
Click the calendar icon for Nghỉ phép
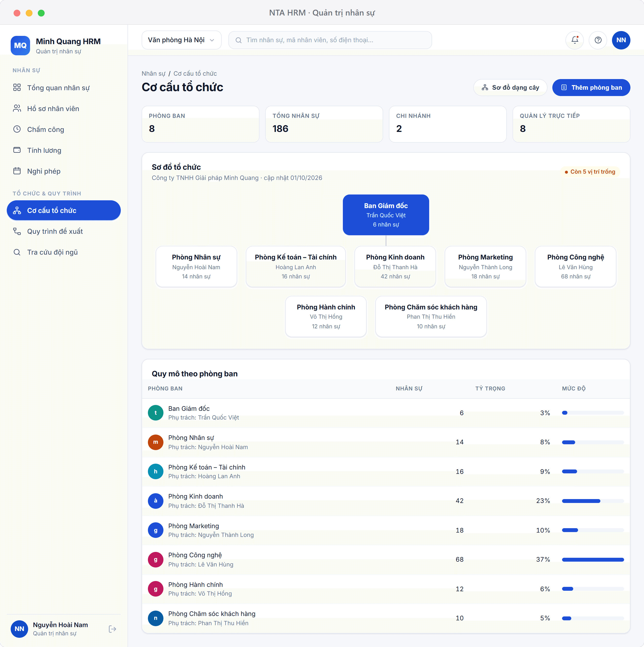[17, 171]
